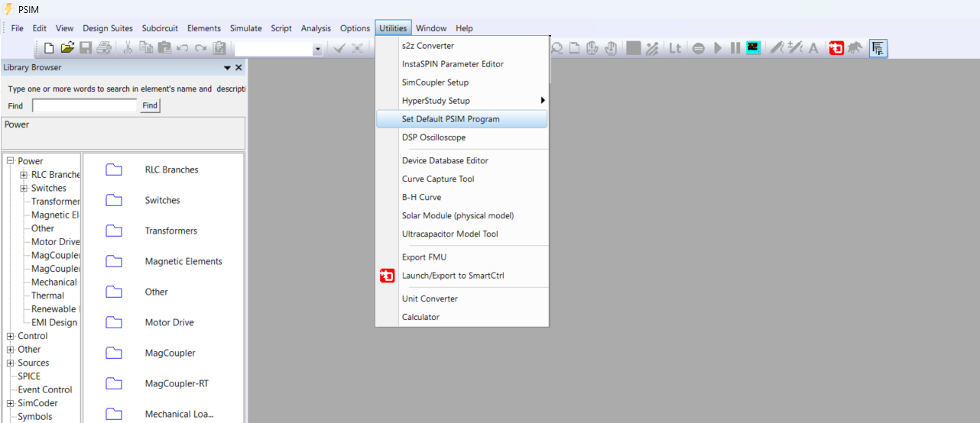980x423 pixels.
Task: Open the Library Browser panel options arrow
Action: (x=227, y=68)
